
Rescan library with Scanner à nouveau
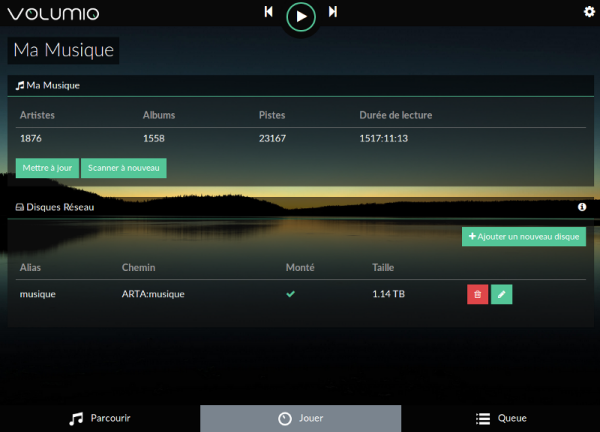(x=124, y=168)
